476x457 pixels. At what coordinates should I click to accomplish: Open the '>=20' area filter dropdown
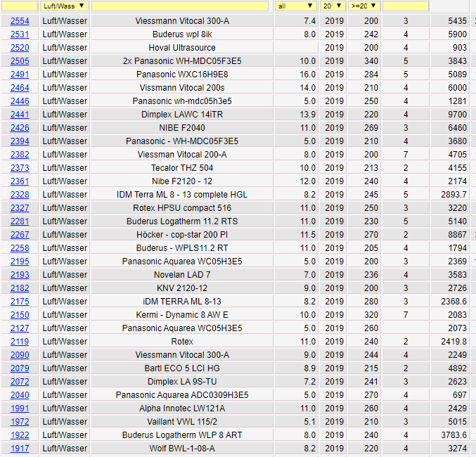[364, 6]
